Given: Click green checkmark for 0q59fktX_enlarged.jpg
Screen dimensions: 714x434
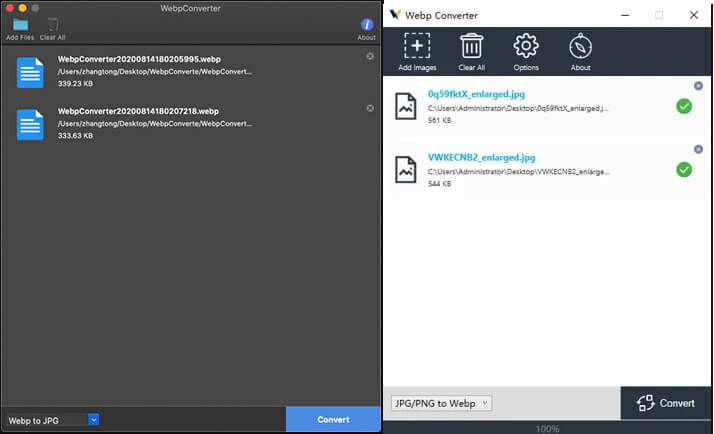Looking at the screenshot, I should (x=684, y=106).
